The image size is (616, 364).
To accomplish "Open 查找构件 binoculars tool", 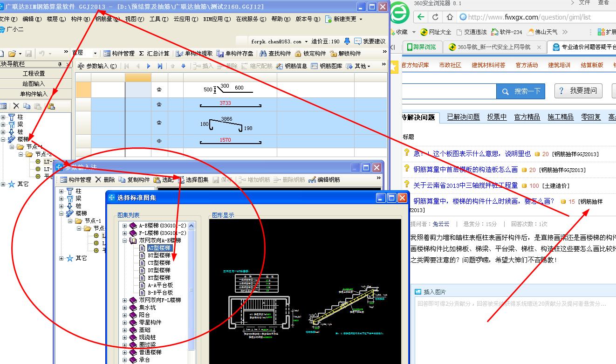I will pyautogui.click(x=275, y=54).
